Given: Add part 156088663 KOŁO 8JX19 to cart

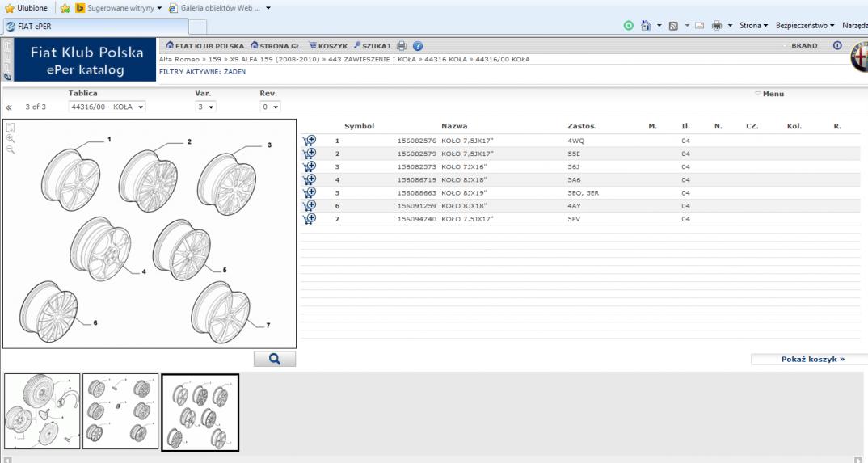Looking at the screenshot, I should [x=310, y=192].
